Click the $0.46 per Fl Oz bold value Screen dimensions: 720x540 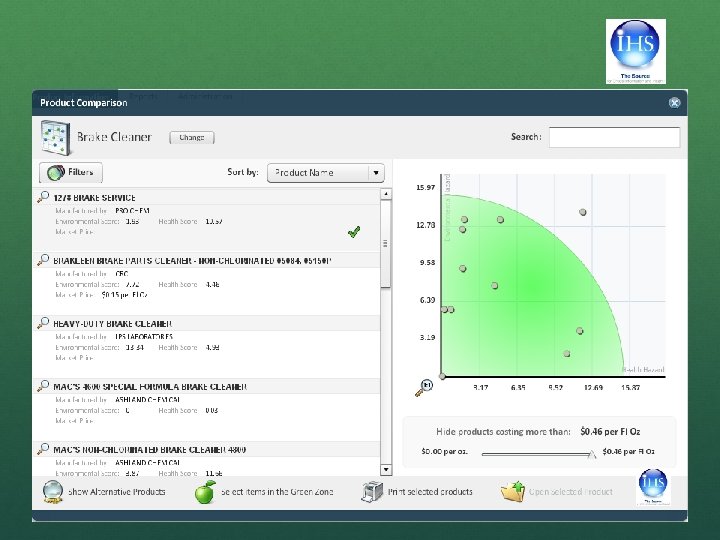pos(610,432)
